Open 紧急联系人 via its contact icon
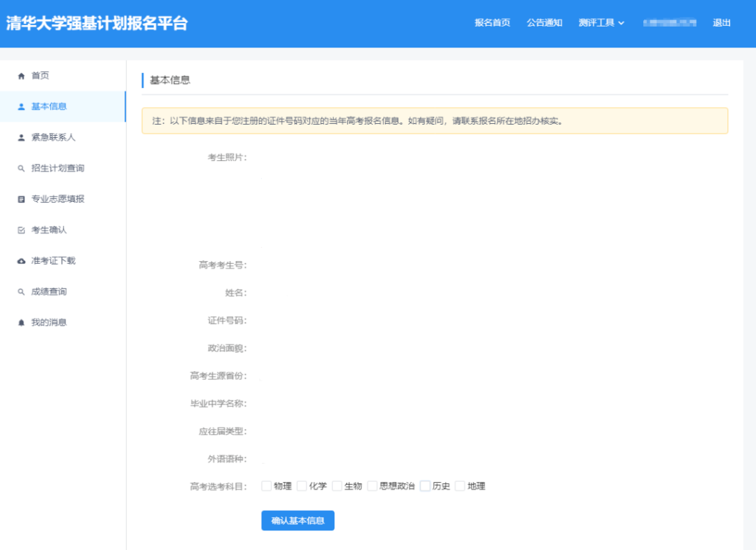Screen dimensions: 756x550 pos(22,137)
